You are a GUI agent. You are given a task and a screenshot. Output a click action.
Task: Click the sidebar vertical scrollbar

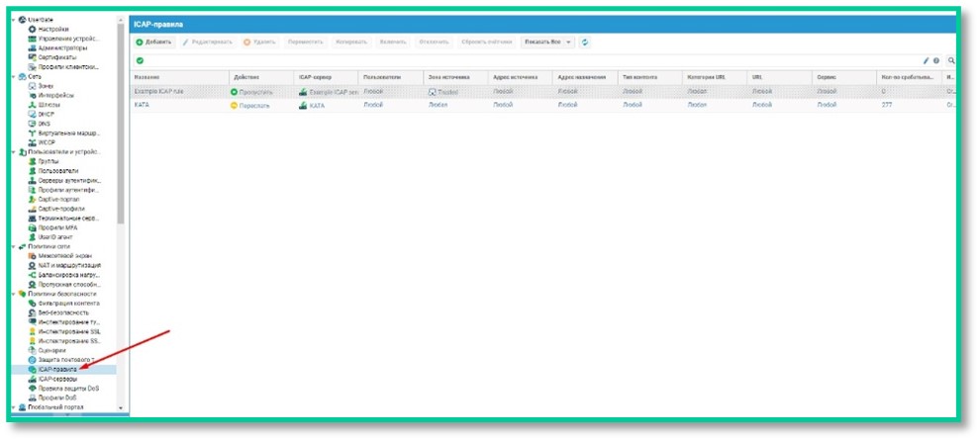coord(121,148)
